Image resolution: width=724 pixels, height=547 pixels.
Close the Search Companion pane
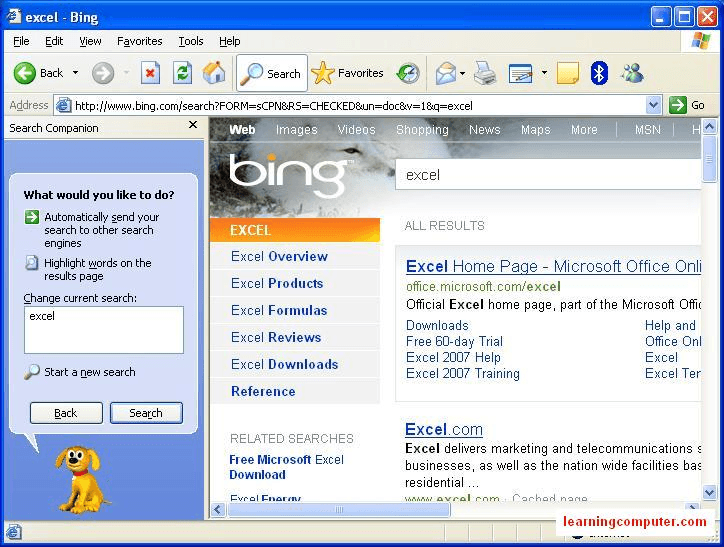pos(193,126)
